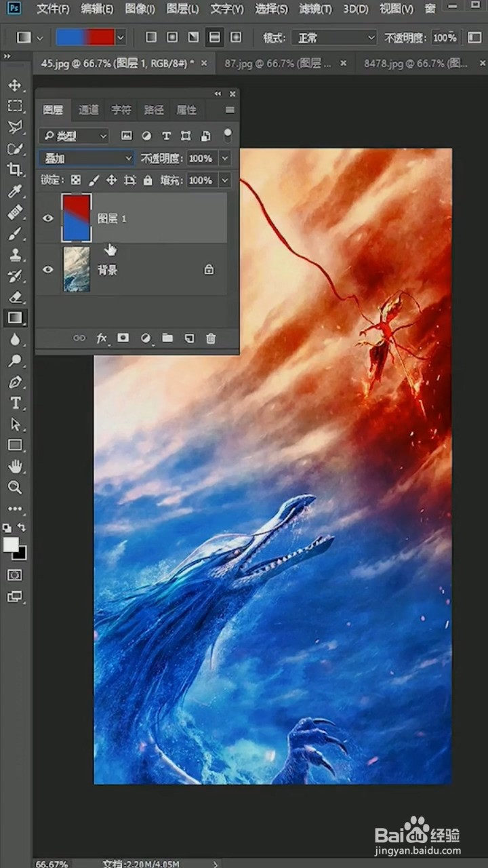Create a new layer group
Viewport: 488px width, 868px height.
click(x=167, y=338)
